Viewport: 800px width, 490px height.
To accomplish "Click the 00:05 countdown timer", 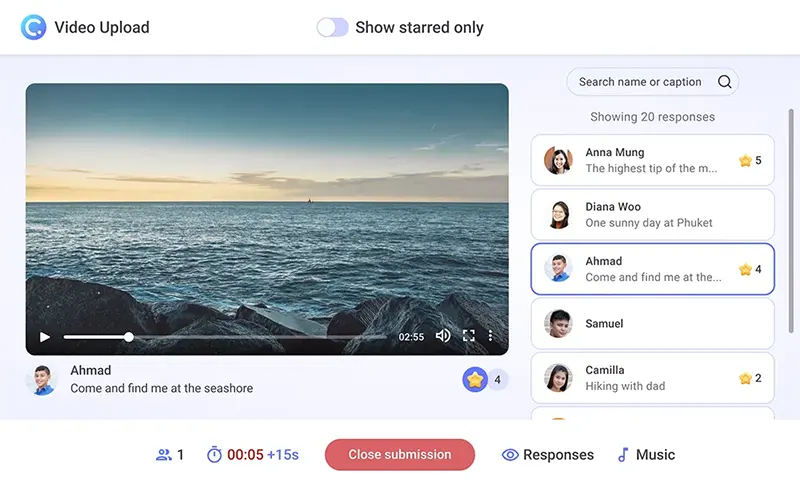I will click(245, 455).
